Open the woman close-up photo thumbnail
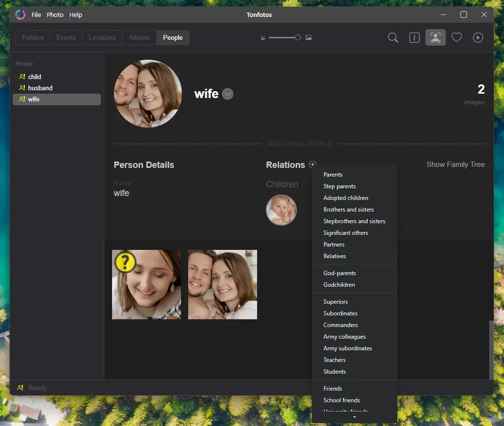 (x=146, y=284)
